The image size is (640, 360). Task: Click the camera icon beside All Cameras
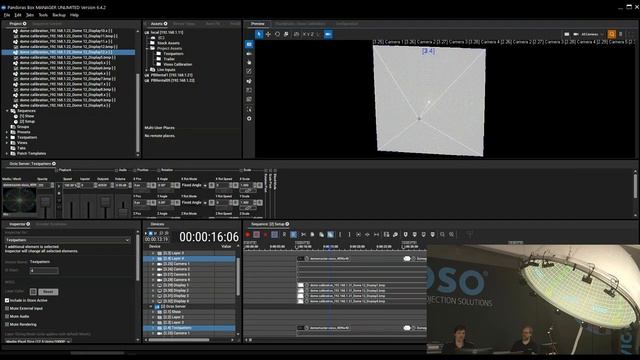576,34
